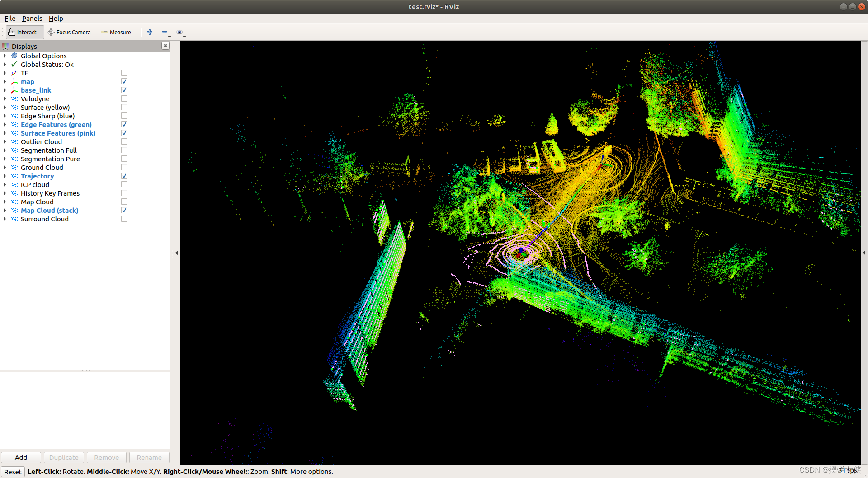
Task: Open the File menu
Action: [x=10, y=19]
